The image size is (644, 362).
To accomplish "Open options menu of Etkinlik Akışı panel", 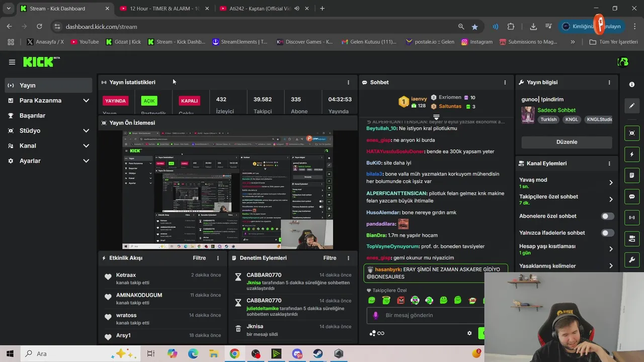I will point(218,258).
